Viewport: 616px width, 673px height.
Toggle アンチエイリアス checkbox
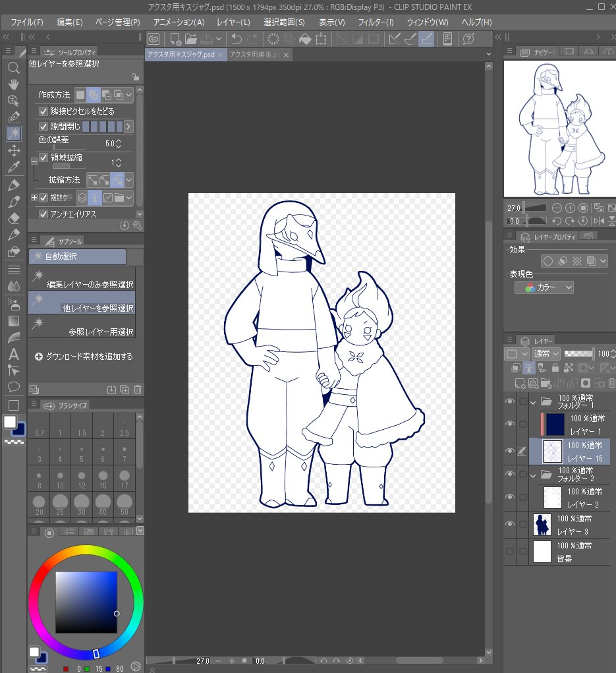click(43, 214)
